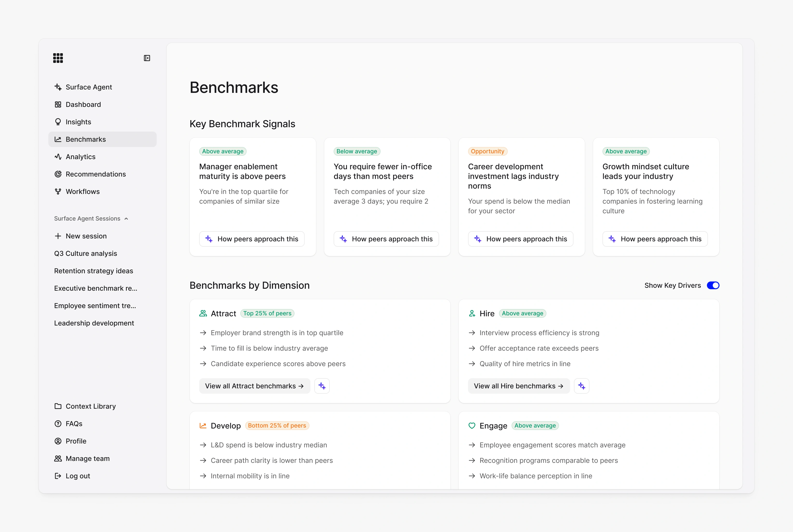Click "Career path clarity is lower than peers"
The image size is (793, 532).
point(272,460)
